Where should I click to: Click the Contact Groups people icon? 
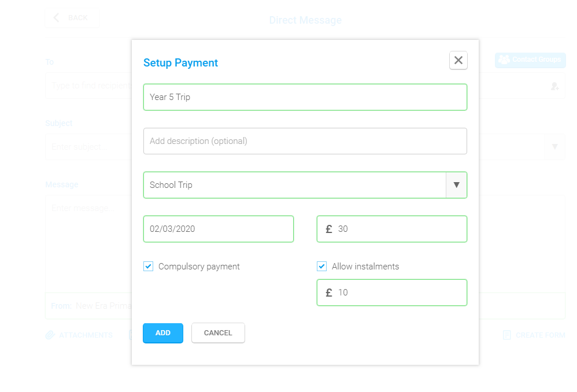(x=504, y=60)
